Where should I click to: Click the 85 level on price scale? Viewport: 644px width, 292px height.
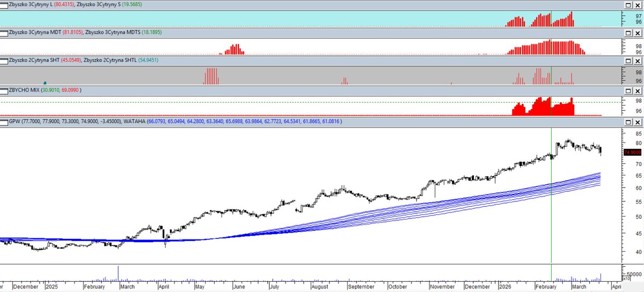(x=639, y=133)
